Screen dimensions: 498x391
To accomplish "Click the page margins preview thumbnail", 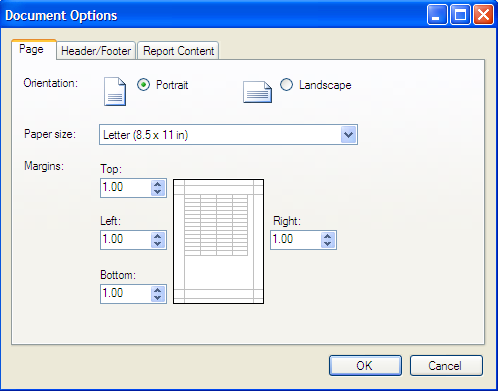I will [219, 241].
